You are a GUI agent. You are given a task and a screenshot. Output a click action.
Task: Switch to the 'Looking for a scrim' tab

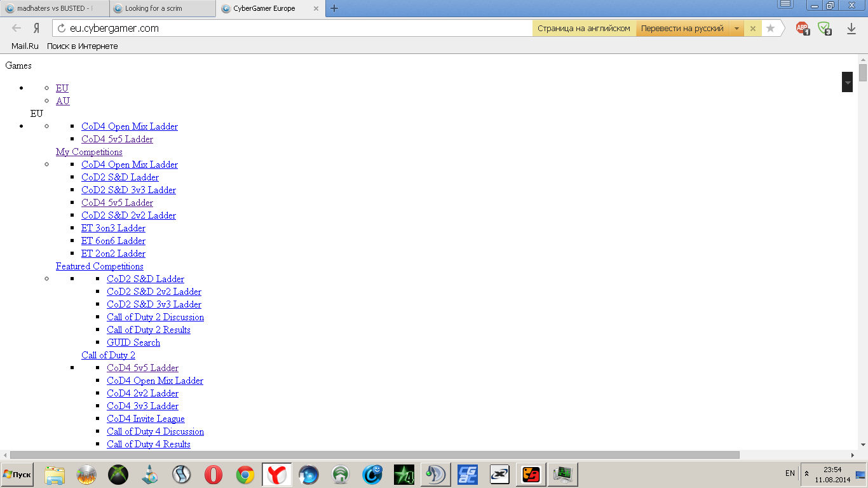(x=162, y=8)
